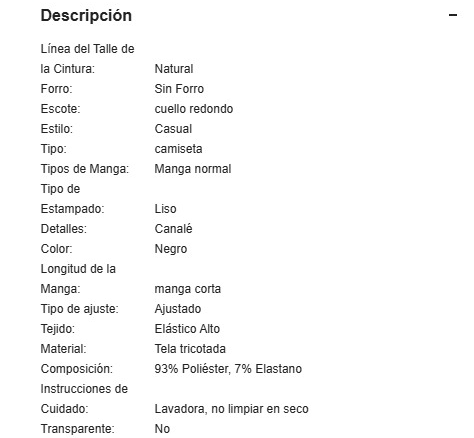The width and height of the screenshot is (474, 438).
Task: Click the Lavadora, no limpiar en seco text
Action: coord(231,409)
